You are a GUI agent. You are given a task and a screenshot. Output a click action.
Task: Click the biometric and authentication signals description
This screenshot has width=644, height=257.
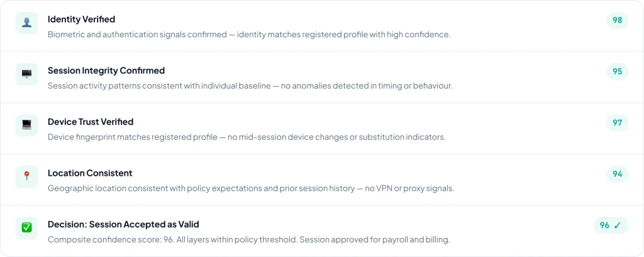tap(249, 34)
